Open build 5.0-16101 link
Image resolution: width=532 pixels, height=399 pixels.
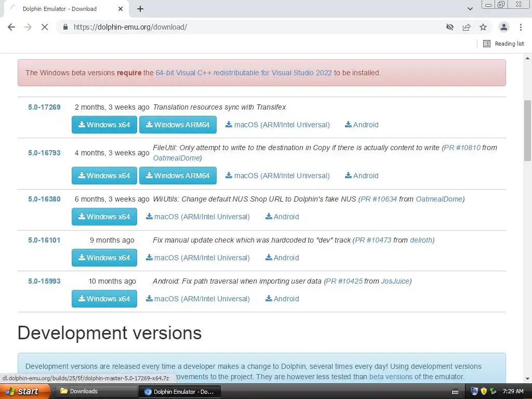(x=44, y=240)
